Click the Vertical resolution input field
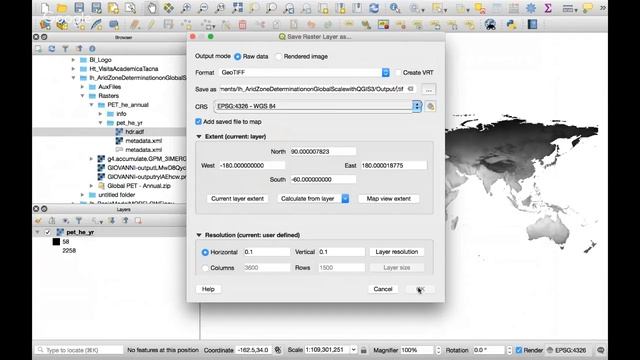Viewport: 640px width, 360px height. click(341, 252)
